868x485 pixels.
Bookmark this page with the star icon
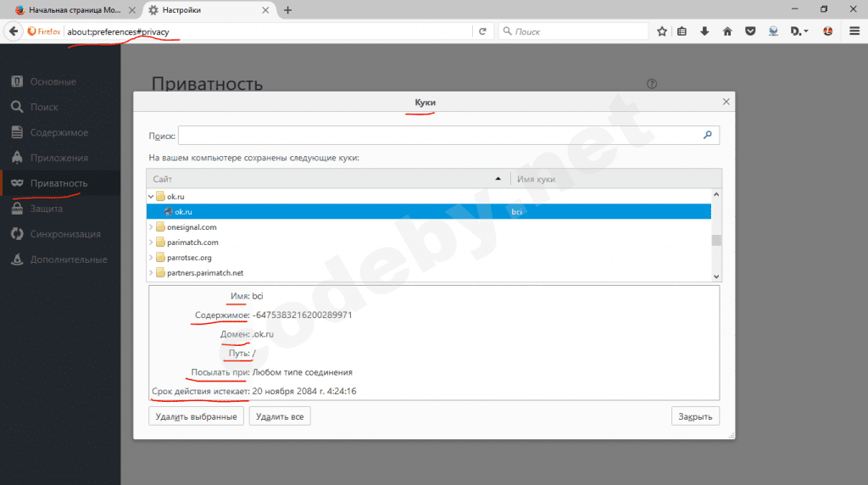(661, 31)
